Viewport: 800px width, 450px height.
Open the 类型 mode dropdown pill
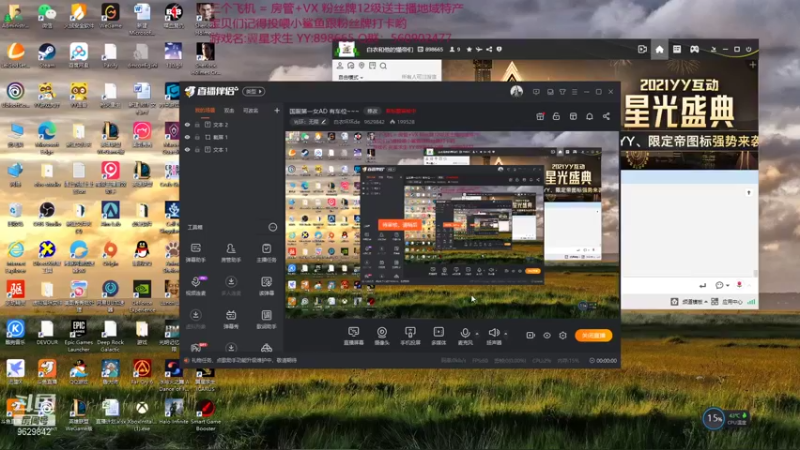pos(254,91)
